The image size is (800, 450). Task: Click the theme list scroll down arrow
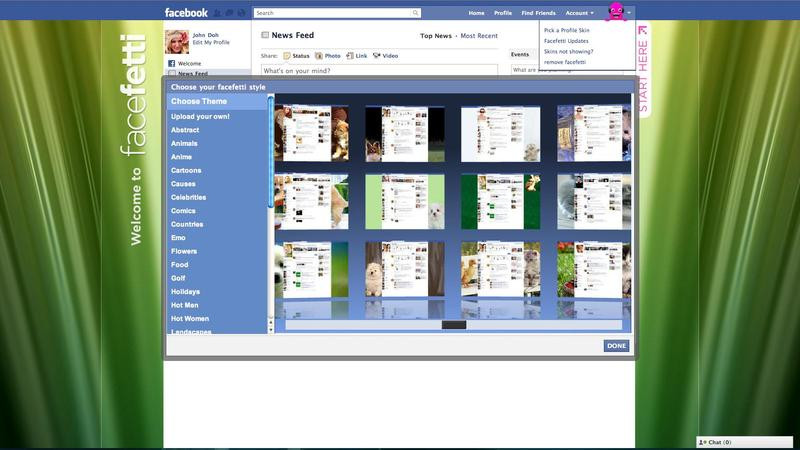click(271, 330)
